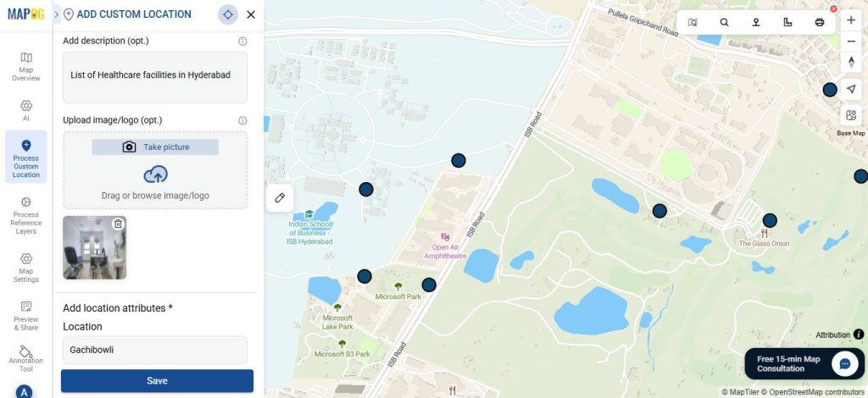This screenshot has width=868, height=398.
Task: Dismiss the map toolbar with red X
Action: click(834, 8)
